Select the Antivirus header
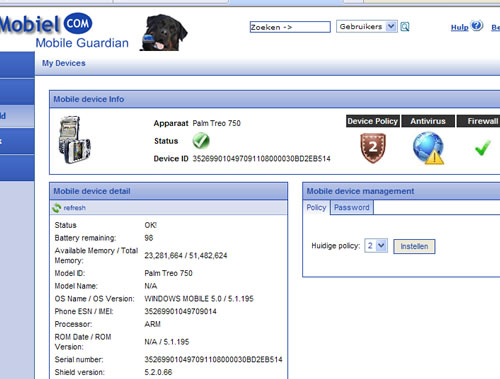The image size is (500, 379). (x=428, y=121)
